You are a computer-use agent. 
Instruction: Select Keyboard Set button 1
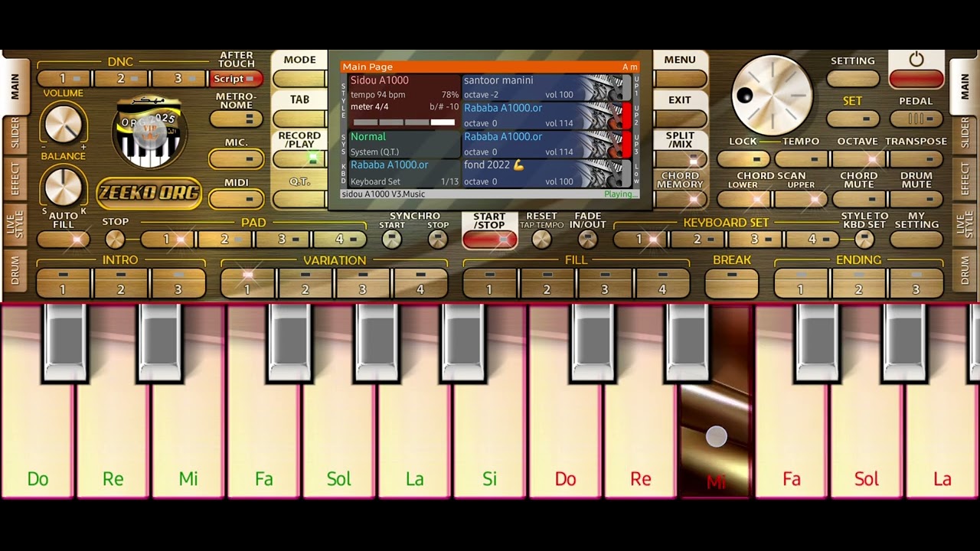pos(640,240)
